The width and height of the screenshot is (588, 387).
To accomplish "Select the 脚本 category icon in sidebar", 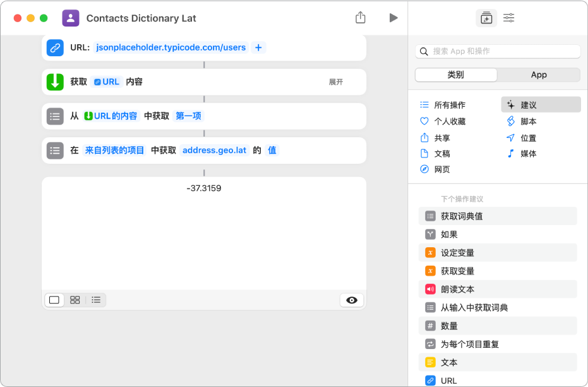I will 510,120.
